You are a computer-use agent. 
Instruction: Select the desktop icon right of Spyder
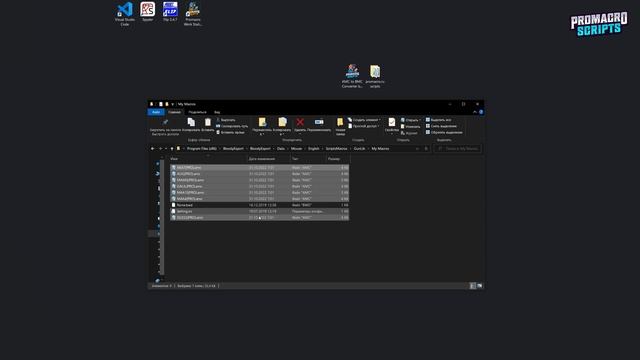170,11
